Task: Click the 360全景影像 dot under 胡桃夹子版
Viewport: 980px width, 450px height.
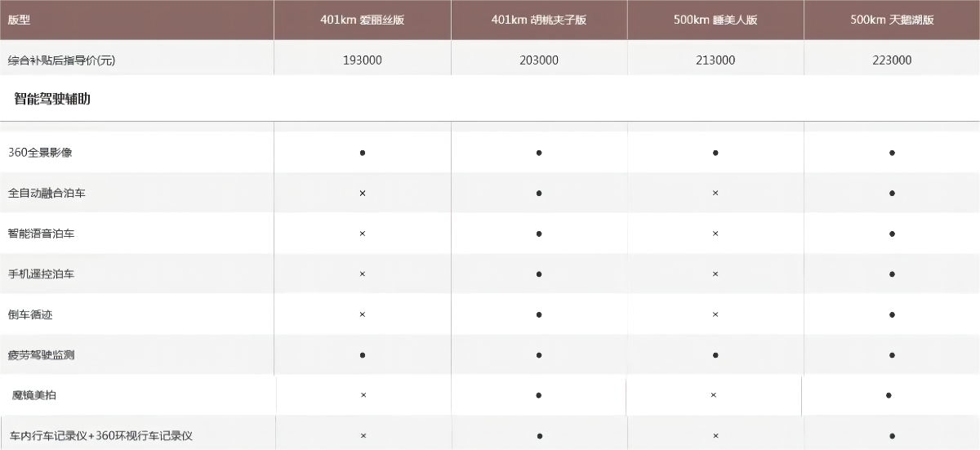Action: 539,153
